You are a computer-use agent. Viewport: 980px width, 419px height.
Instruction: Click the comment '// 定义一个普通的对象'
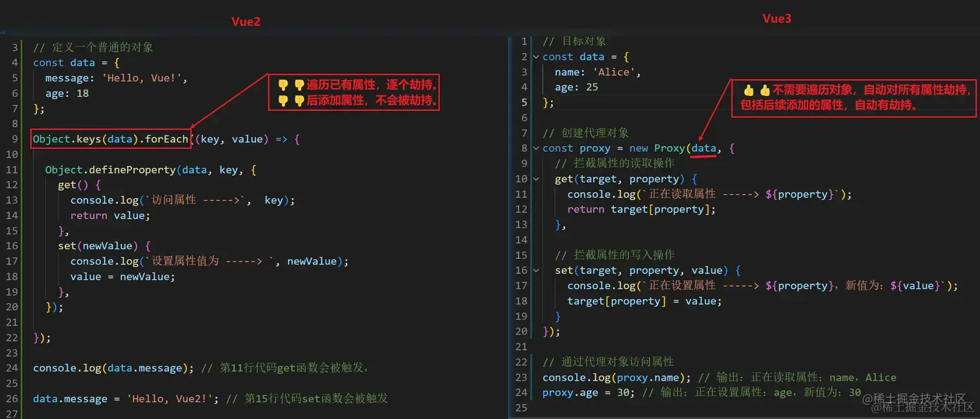[x=93, y=47]
